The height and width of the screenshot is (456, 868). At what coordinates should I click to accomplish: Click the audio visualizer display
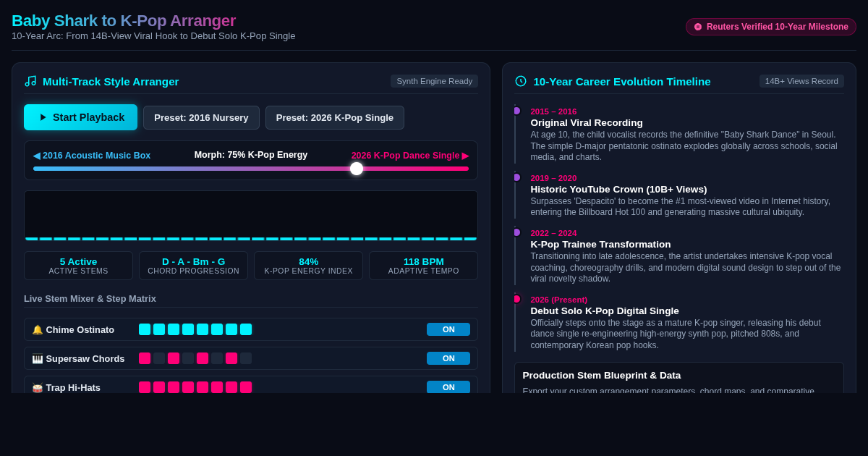coord(251,216)
